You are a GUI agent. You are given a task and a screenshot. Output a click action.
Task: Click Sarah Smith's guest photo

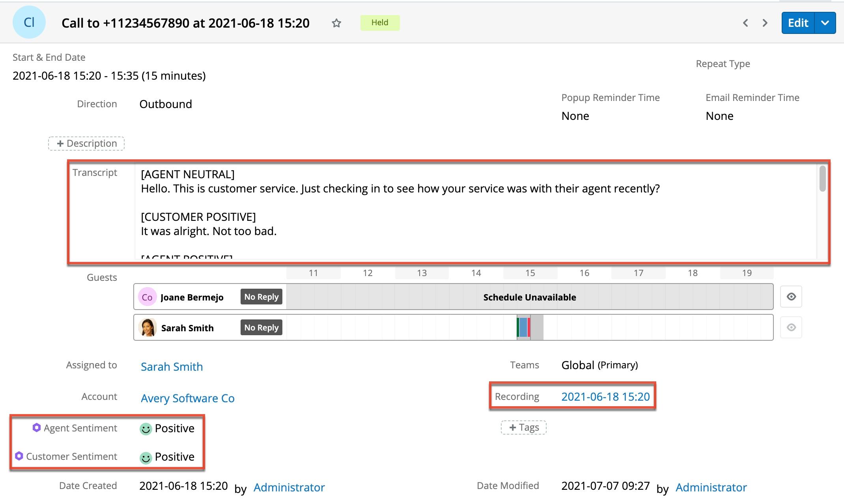pyautogui.click(x=148, y=328)
